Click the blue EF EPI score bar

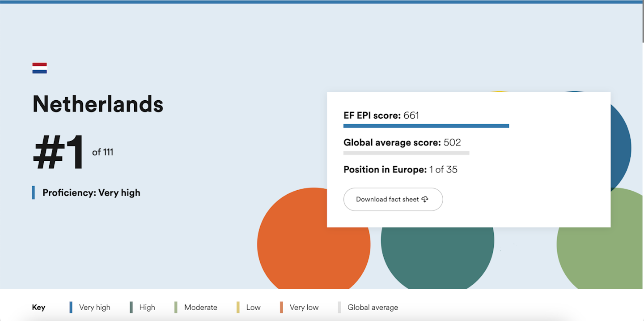[x=426, y=126]
